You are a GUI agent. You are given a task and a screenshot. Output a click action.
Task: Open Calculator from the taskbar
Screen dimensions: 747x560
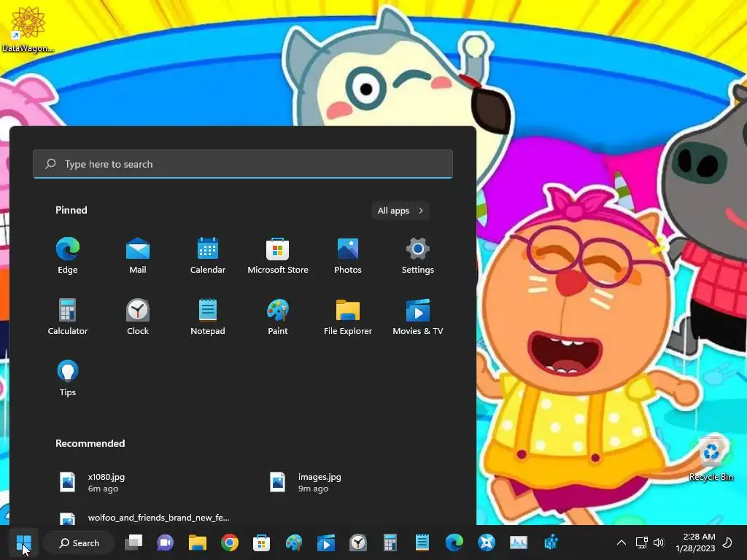click(390, 542)
